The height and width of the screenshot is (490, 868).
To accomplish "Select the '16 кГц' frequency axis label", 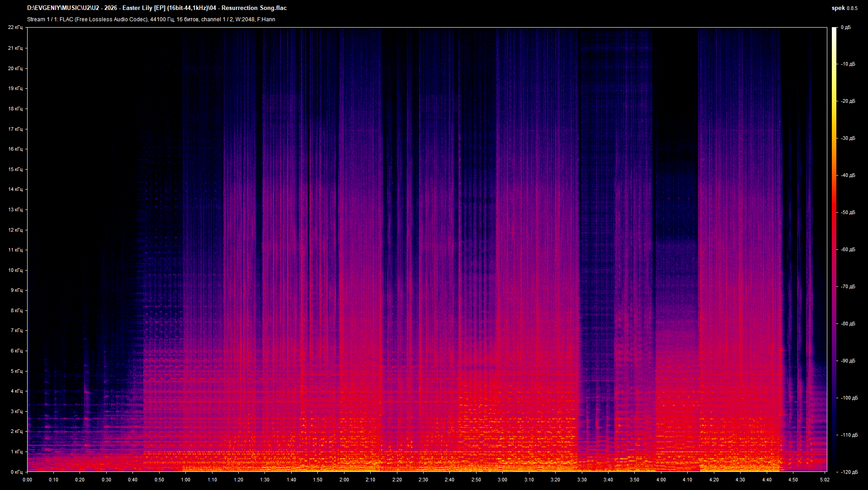I will (x=15, y=149).
